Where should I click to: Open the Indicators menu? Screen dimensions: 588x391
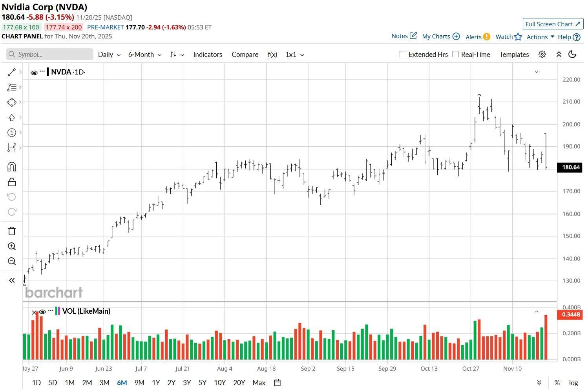208,55
